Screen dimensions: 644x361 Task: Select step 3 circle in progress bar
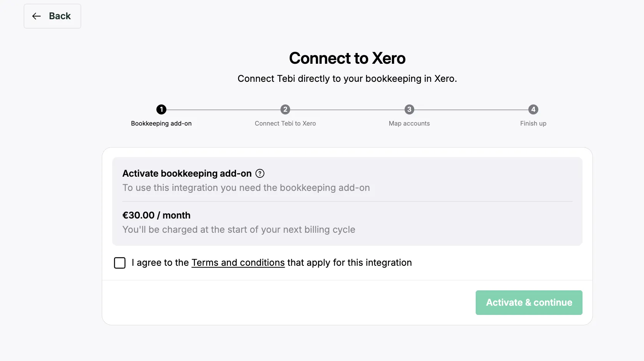(x=409, y=109)
